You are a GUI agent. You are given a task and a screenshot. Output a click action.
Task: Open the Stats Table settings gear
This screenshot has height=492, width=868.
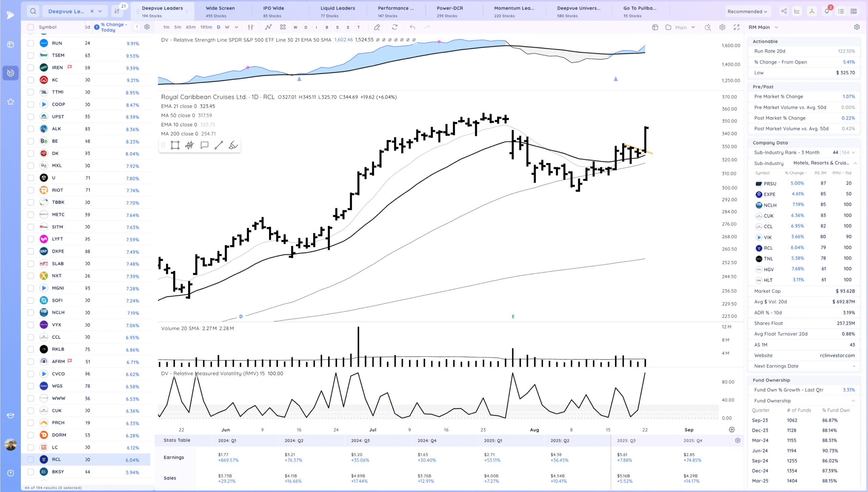pos(737,440)
